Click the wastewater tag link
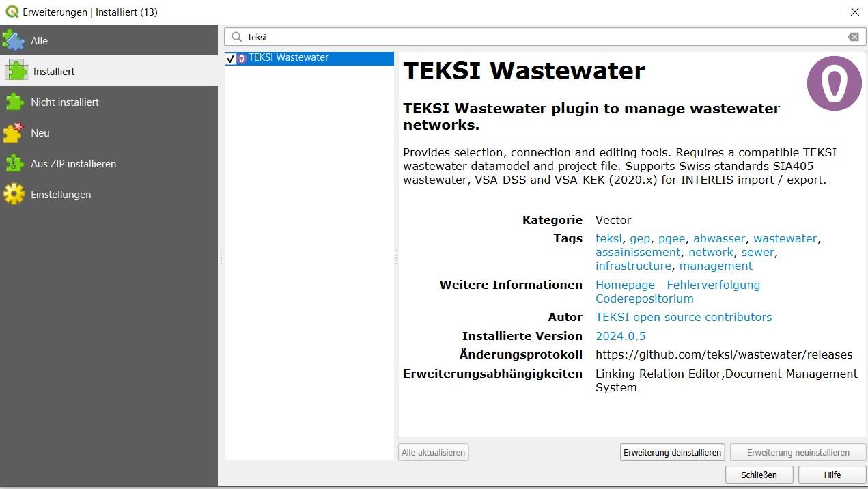 [785, 238]
